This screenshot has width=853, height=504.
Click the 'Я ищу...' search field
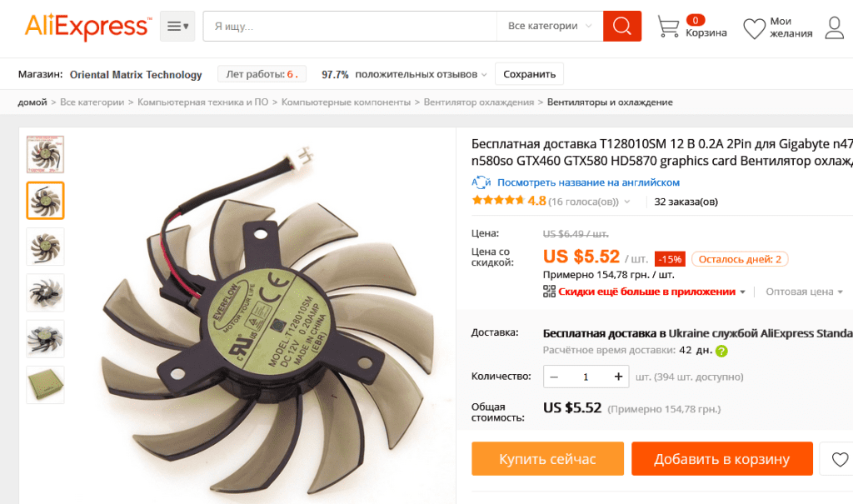350,26
